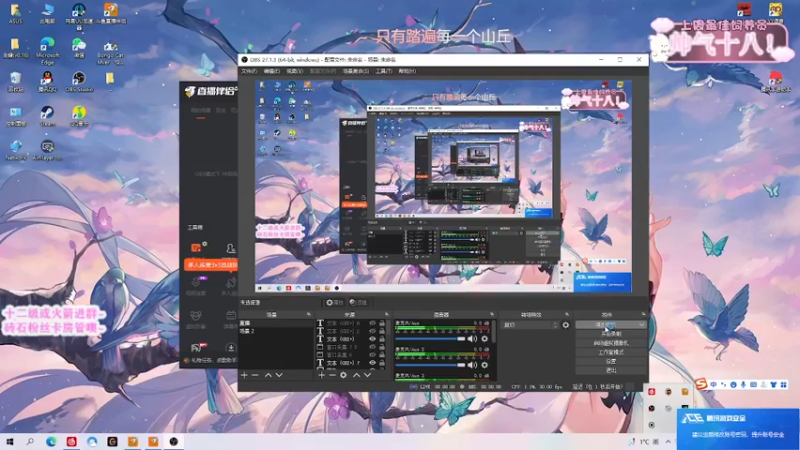Mute the first 麦克风/Aux track speaker icon
800x450 pixels.
(x=472, y=339)
